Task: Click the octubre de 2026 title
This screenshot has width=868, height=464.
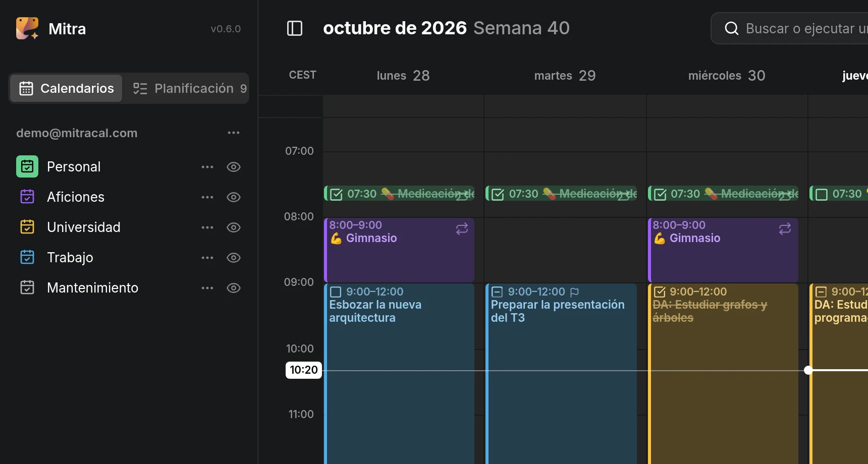Action: pos(395,28)
